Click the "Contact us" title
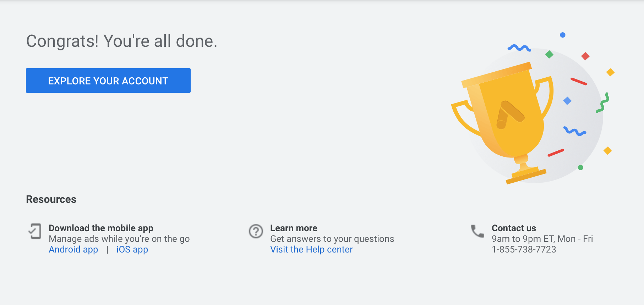 click(x=514, y=228)
